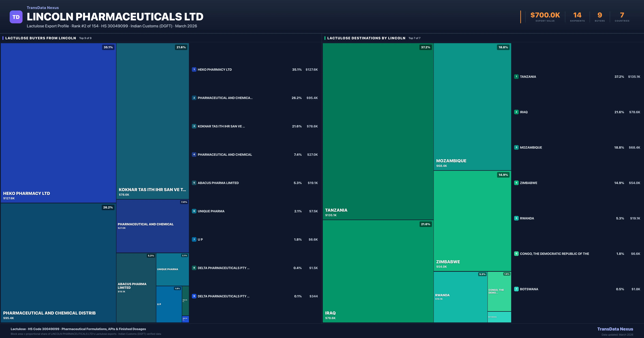Select rank badge 1 next to HEKO PHARMACY LTD
This screenshot has height=338, width=644.
(x=194, y=69)
